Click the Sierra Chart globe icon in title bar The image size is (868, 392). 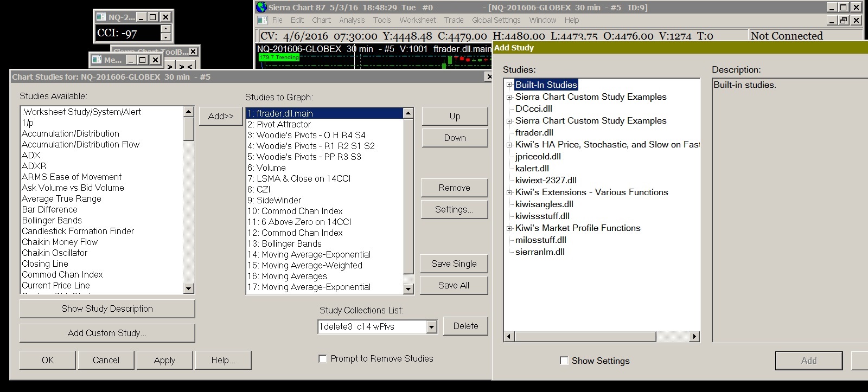click(261, 7)
